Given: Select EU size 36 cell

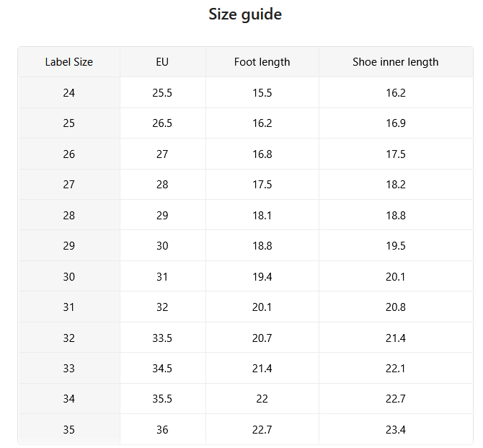Looking at the screenshot, I should pyautogui.click(x=162, y=429).
